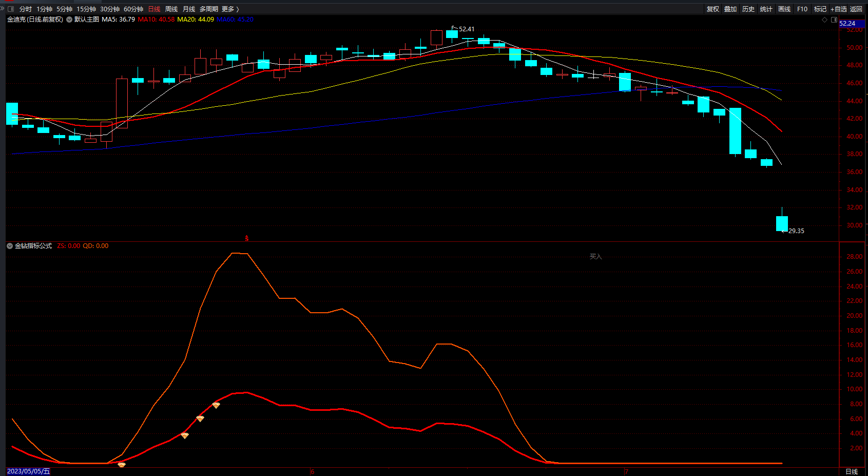Viewport: 868px width, 476px height.
Task: Click the 29.35 low price label
Action: (x=796, y=231)
